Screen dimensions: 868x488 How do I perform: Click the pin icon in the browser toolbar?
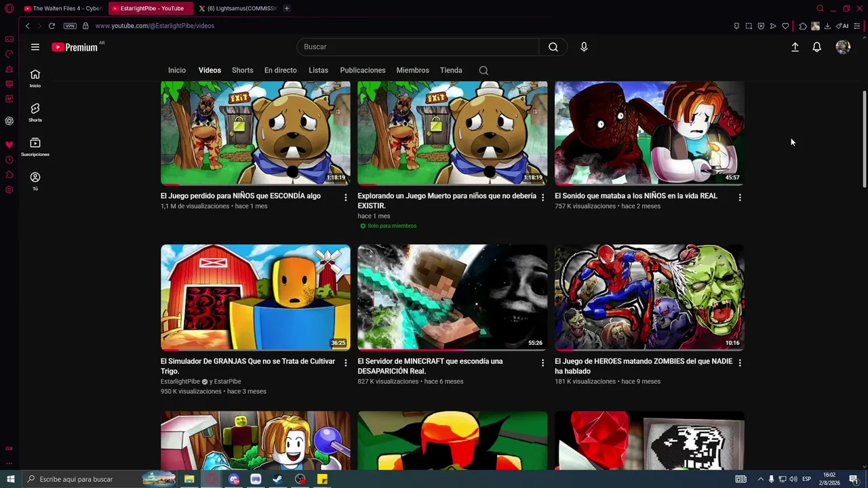point(736,26)
